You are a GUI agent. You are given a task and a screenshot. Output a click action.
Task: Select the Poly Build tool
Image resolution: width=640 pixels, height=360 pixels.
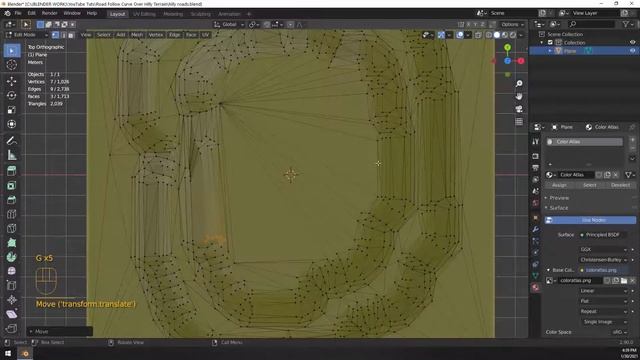[x=12, y=242]
